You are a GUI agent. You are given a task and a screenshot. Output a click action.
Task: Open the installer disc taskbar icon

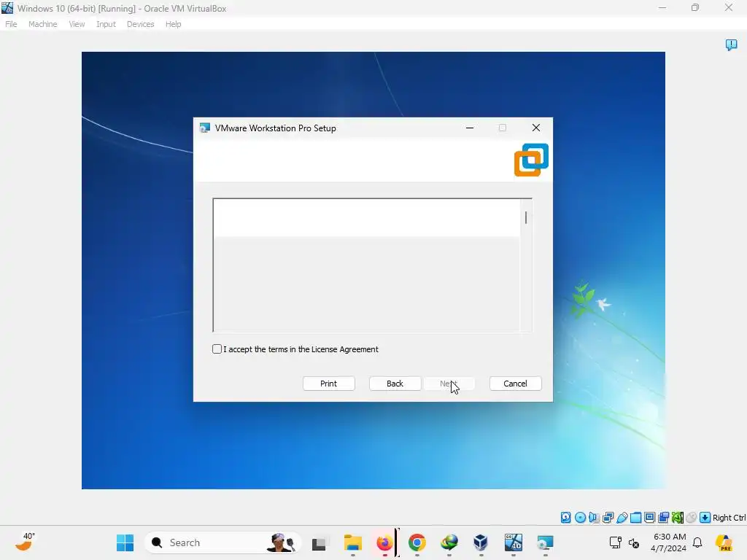coord(545,542)
